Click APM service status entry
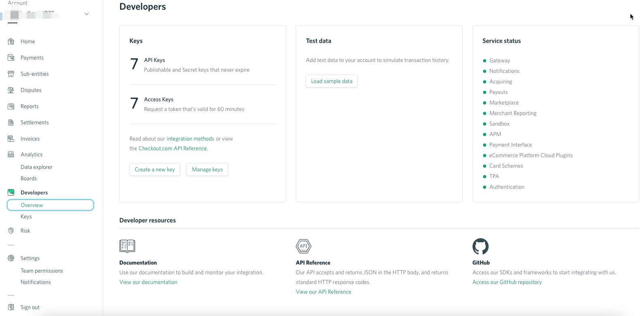Image resolution: width=644 pixels, height=316 pixels. click(x=495, y=134)
